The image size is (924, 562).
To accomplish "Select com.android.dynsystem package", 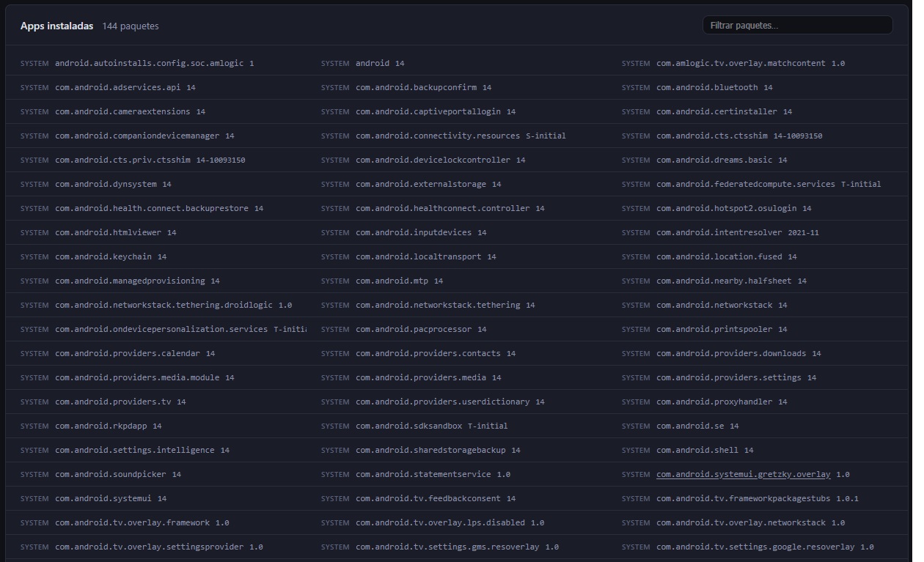I will coord(106,184).
